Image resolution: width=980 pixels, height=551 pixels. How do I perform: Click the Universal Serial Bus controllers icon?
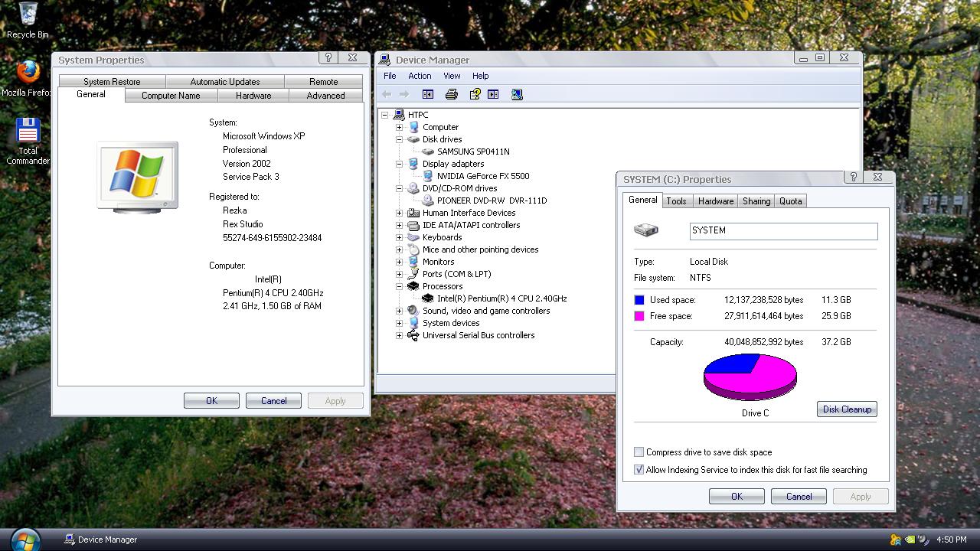click(x=413, y=335)
